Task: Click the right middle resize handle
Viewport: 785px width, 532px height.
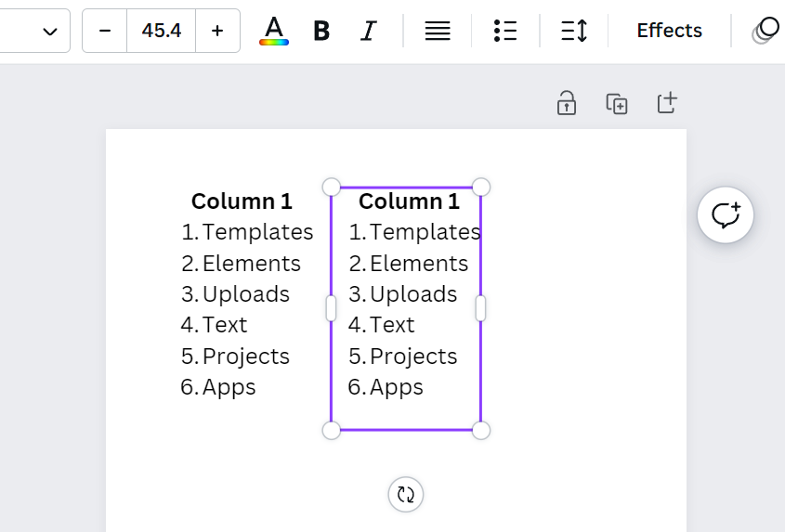Action: pyautogui.click(x=480, y=308)
